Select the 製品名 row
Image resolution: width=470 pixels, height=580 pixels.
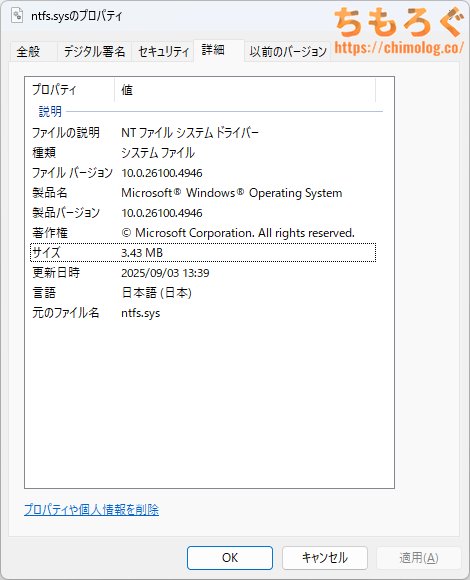[x=203, y=193]
